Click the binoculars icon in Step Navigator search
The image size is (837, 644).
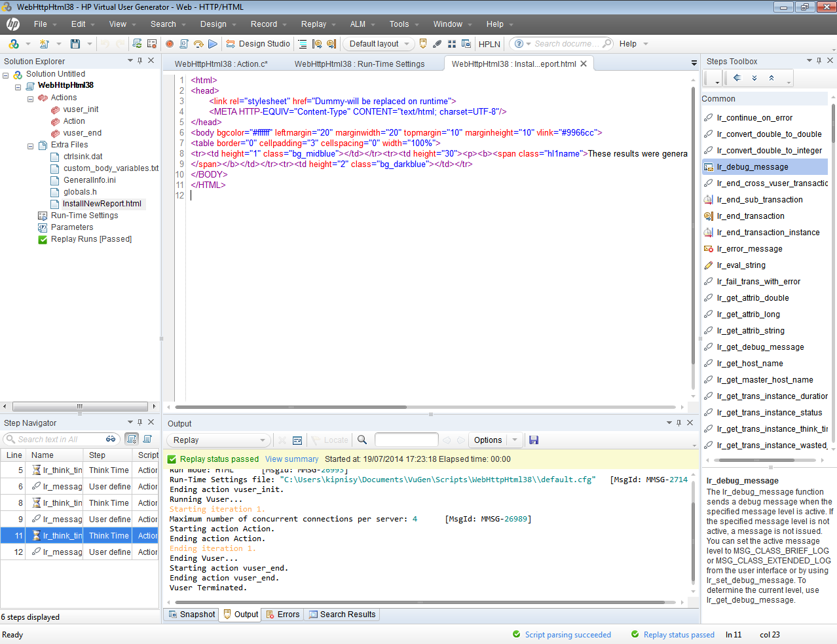point(111,439)
